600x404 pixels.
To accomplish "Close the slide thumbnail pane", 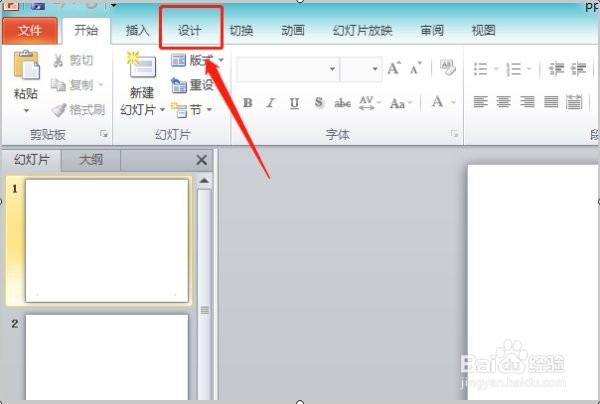I will tap(201, 160).
